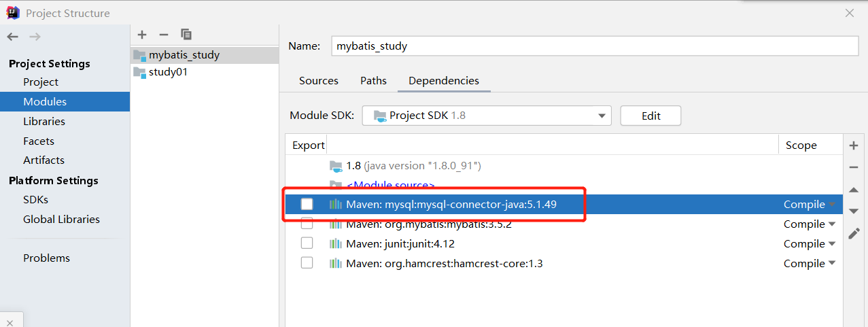This screenshot has height=327, width=868.
Task: Switch to the Dependencies tab
Action: (x=443, y=80)
